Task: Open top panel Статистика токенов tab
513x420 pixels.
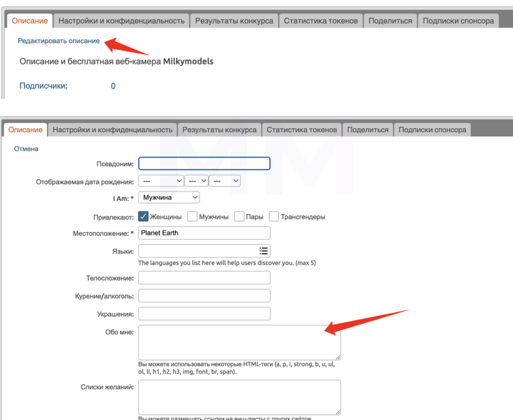Action: (x=321, y=21)
